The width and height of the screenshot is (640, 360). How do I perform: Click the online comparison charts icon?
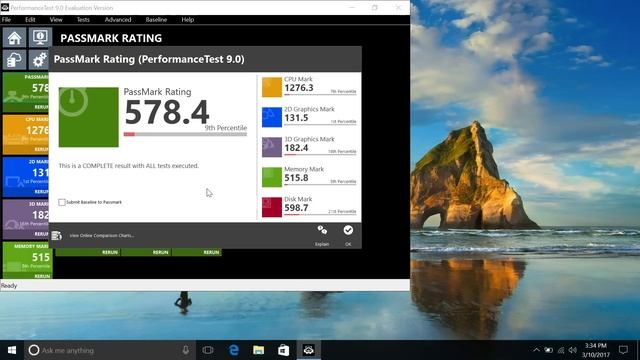pyautogui.click(x=56, y=236)
